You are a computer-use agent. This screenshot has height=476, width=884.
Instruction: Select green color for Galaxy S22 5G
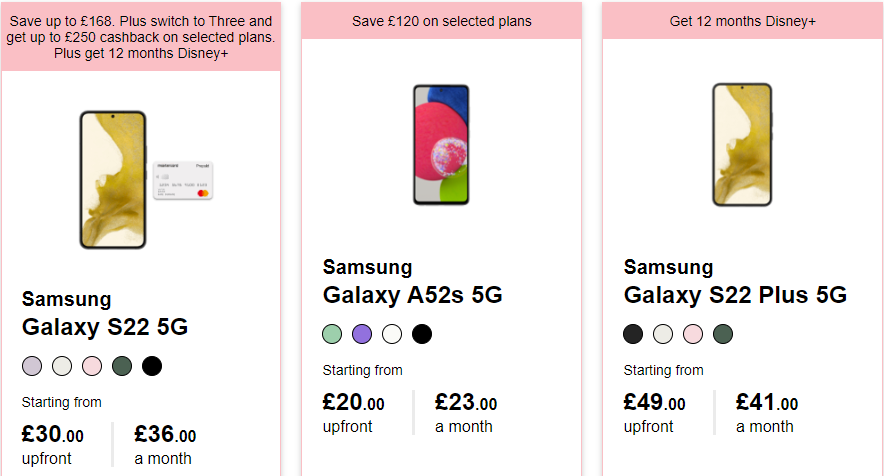coord(122,366)
